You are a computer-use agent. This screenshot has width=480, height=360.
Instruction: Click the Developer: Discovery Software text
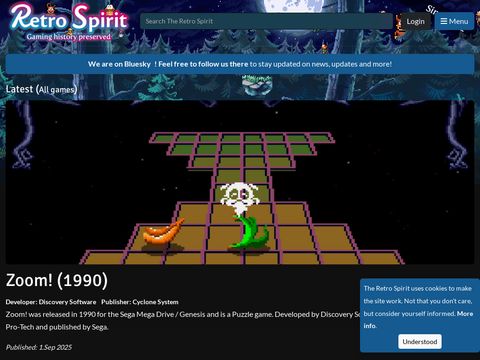[51, 302]
